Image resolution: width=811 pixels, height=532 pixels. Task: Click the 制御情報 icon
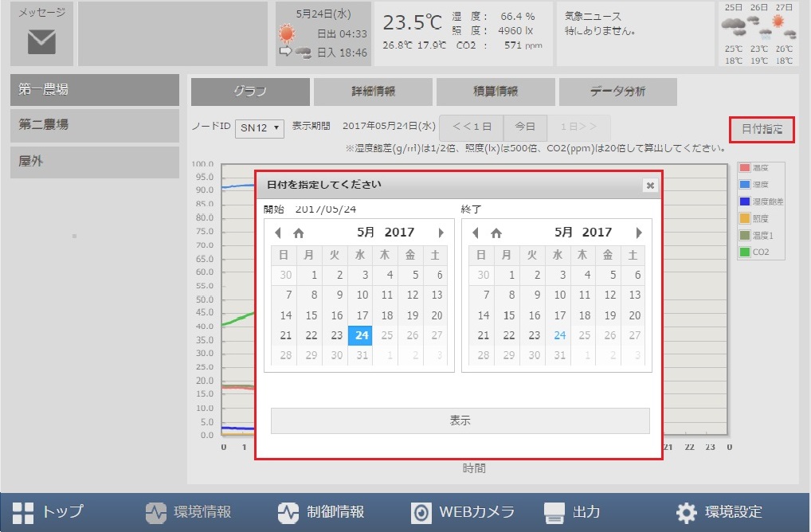[288, 514]
